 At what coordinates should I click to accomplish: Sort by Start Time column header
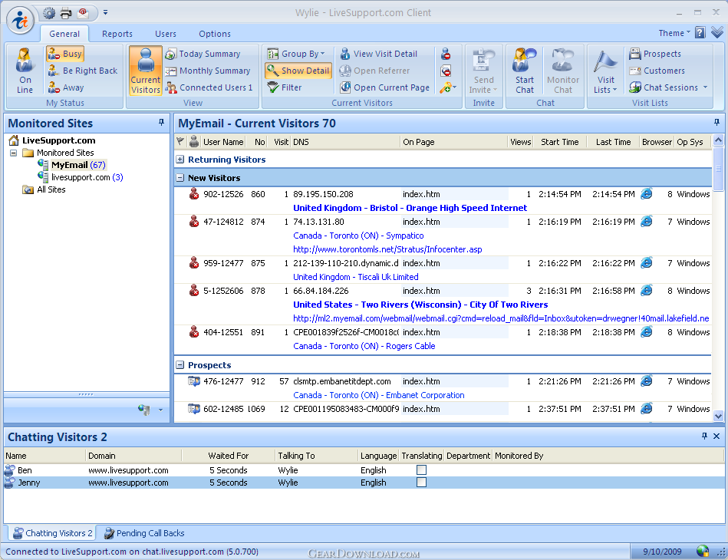coord(559,142)
